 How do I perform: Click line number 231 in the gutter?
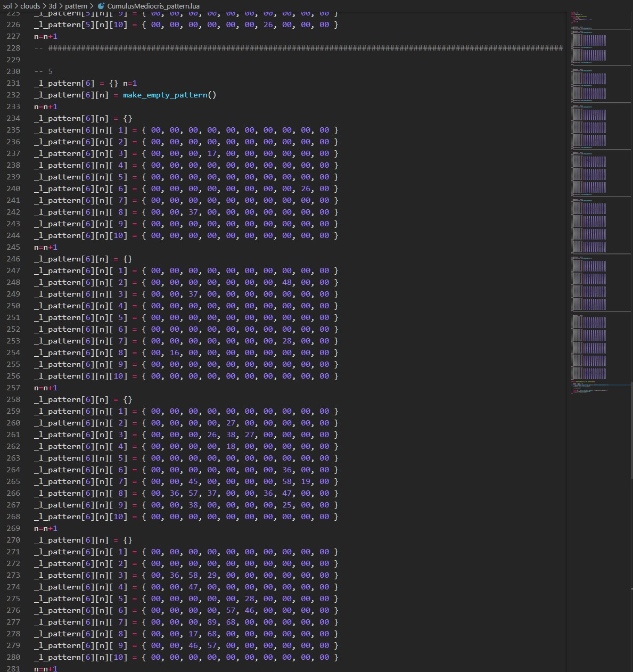(13, 83)
